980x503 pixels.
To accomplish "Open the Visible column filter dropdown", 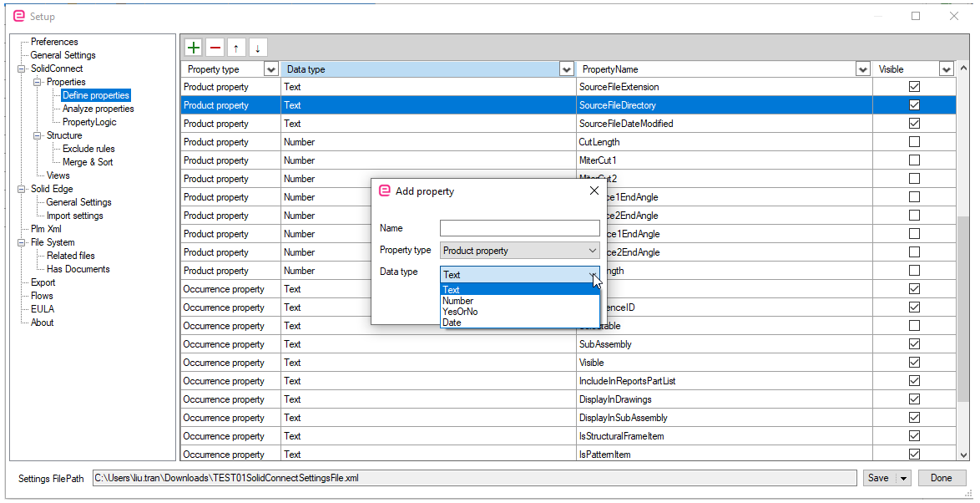I will (947, 69).
